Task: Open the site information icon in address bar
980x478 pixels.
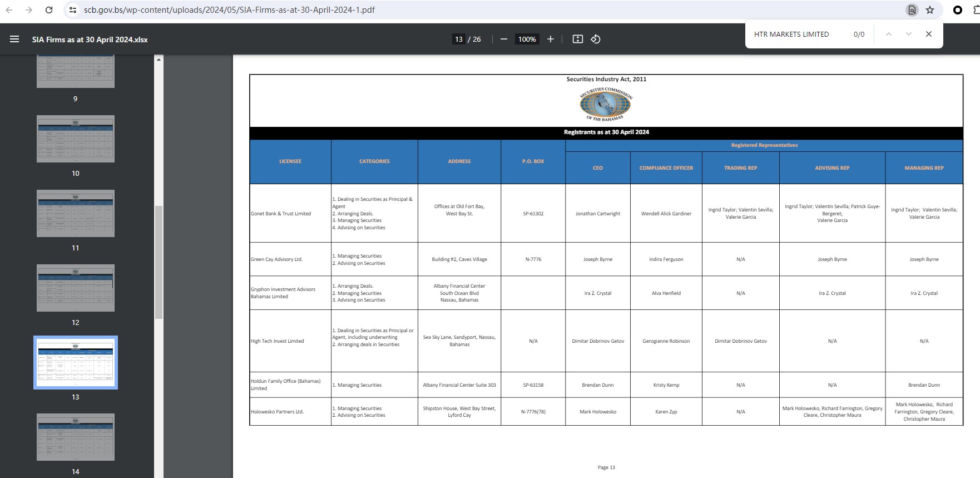Action: [x=72, y=10]
